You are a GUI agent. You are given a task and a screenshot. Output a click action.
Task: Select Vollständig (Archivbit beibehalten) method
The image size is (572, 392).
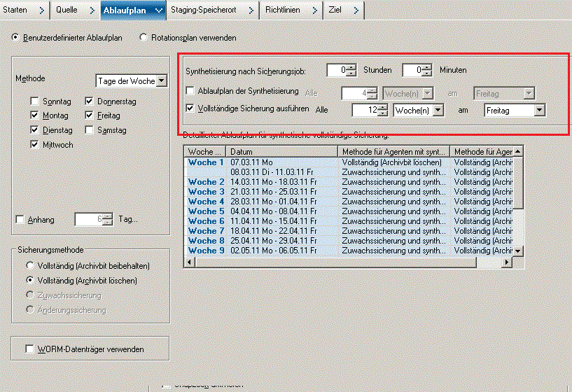click(x=29, y=266)
